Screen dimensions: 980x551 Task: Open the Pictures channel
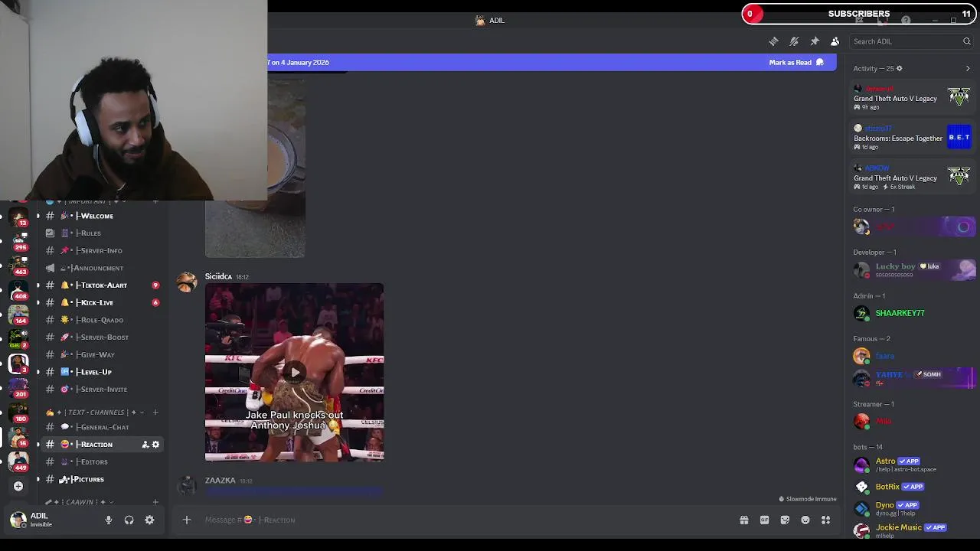[102, 479]
